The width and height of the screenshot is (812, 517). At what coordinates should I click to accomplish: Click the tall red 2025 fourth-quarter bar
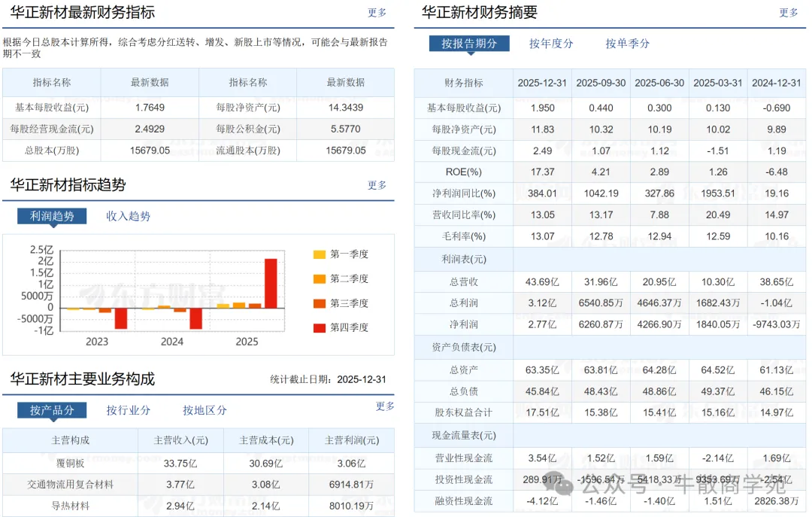click(271, 283)
